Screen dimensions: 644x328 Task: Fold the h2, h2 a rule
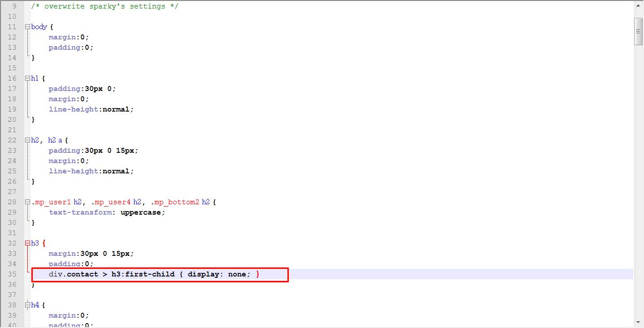pyautogui.click(x=27, y=140)
